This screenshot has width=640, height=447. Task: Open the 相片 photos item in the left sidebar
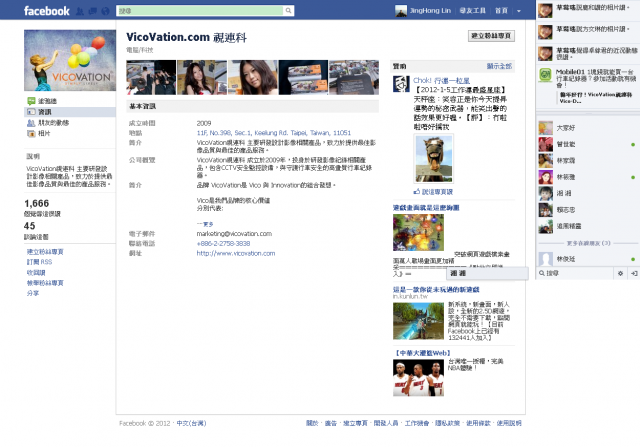pyautogui.click(x=44, y=133)
